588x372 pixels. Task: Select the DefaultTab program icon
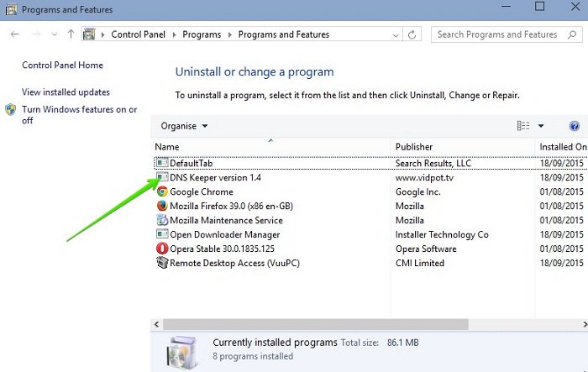[162, 163]
